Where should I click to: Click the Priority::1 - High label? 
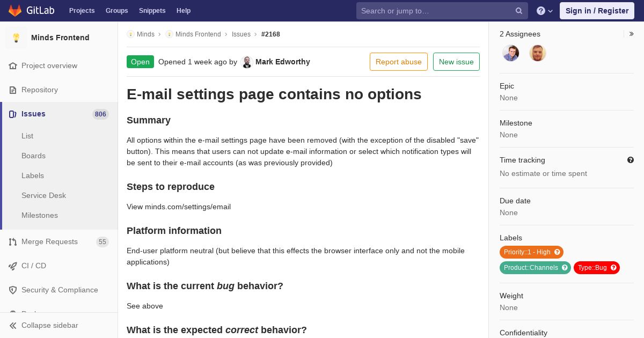tap(531, 252)
